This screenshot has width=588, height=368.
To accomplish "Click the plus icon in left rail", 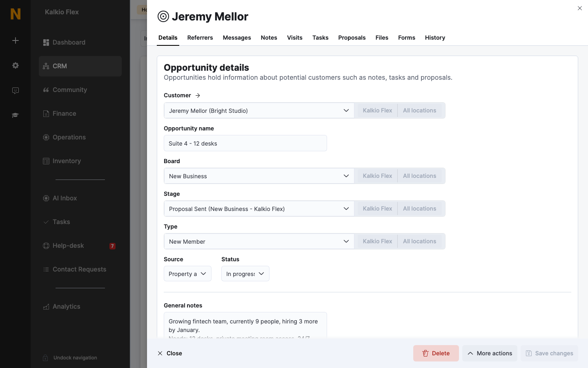I will point(16,40).
